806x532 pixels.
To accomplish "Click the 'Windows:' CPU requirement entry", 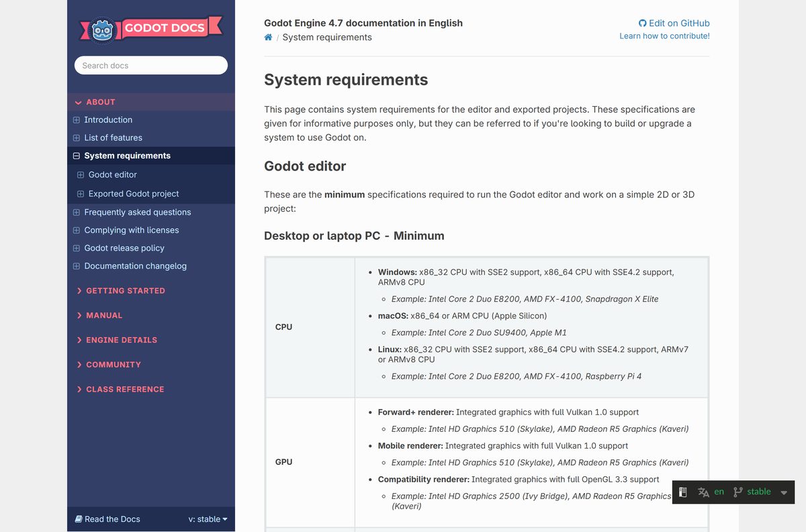I will 526,277.
